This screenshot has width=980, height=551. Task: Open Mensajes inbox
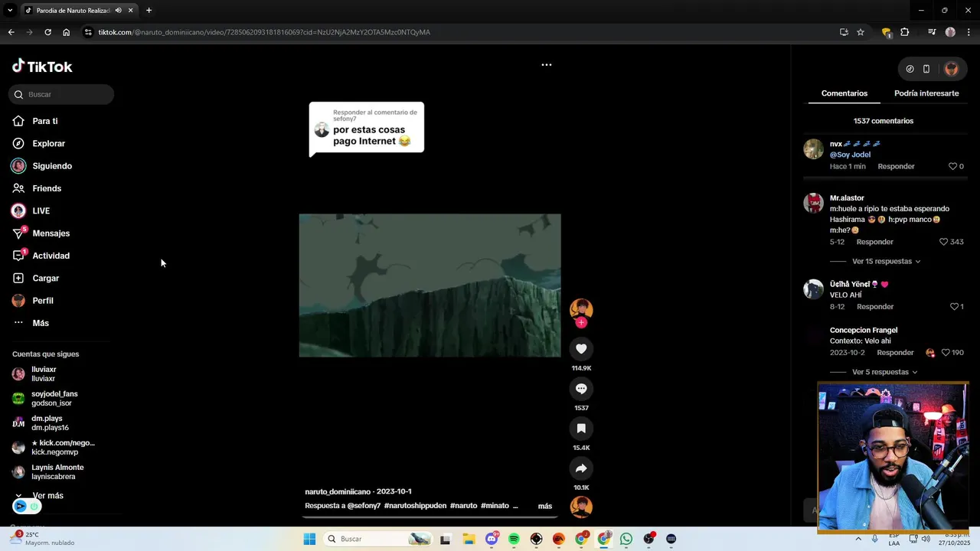pos(51,233)
